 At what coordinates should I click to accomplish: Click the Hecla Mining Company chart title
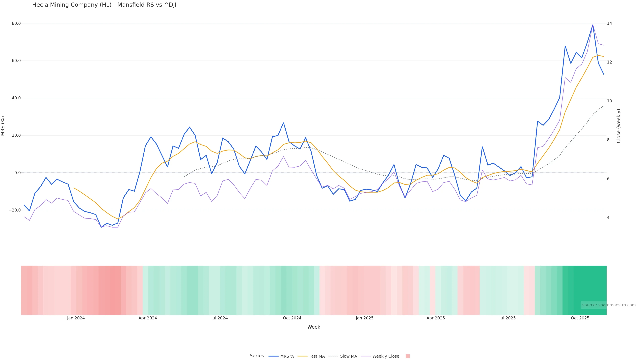coord(104,5)
